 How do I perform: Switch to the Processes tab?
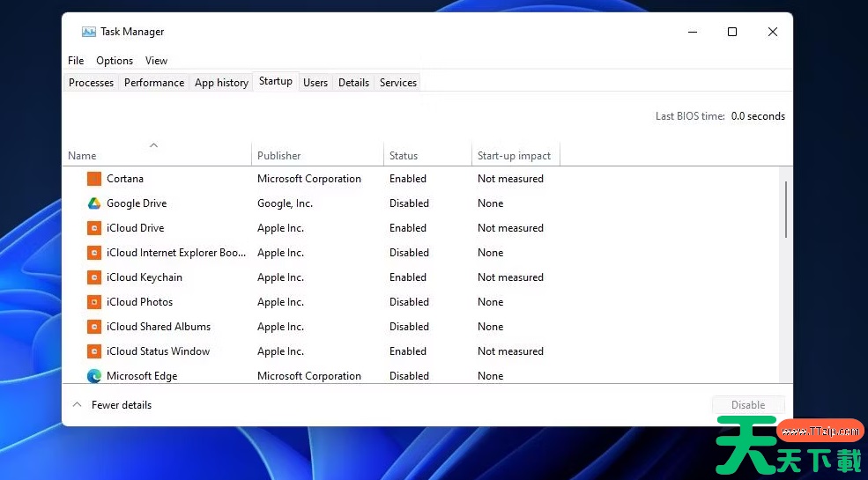(x=91, y=83)
